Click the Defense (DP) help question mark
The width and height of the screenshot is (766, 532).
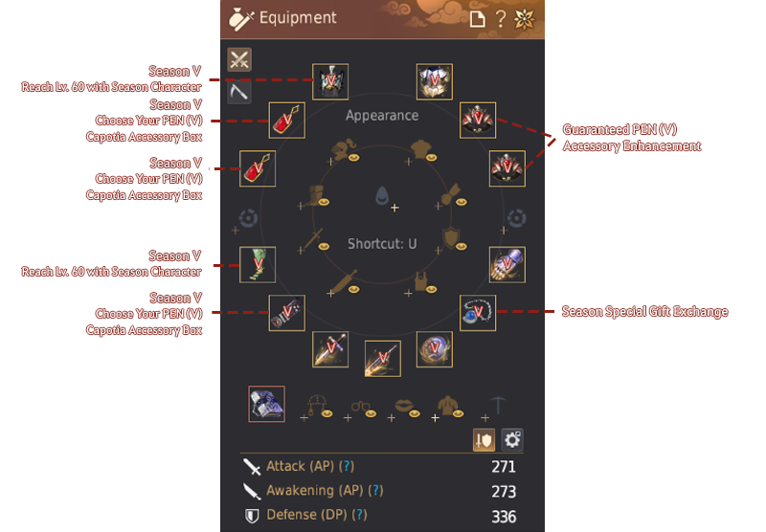[359, 515]
